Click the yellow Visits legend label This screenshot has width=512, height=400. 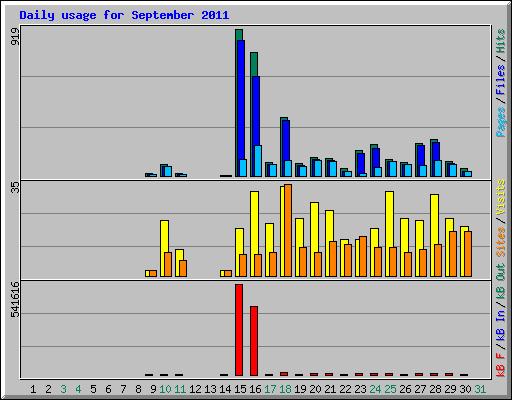pos(501,197)
